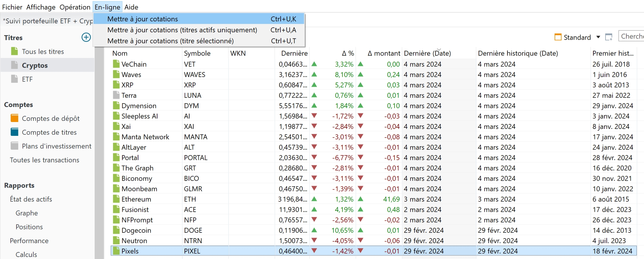Click the blue Comptes de titres icon
Viewport: 644px width, 259px height.
coord(14,132)
